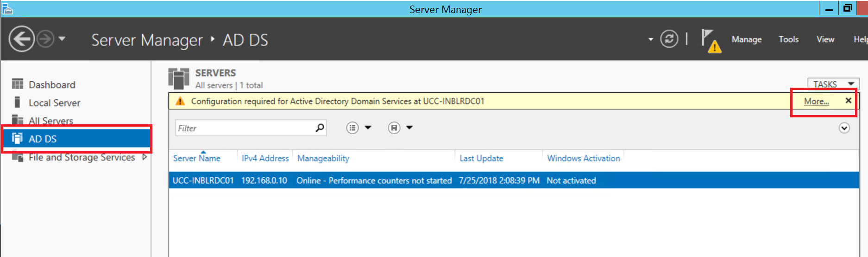Click the Server Manager app icon in title bar
This screenshot has width=868, height=257.
click(x=7, y=9)
